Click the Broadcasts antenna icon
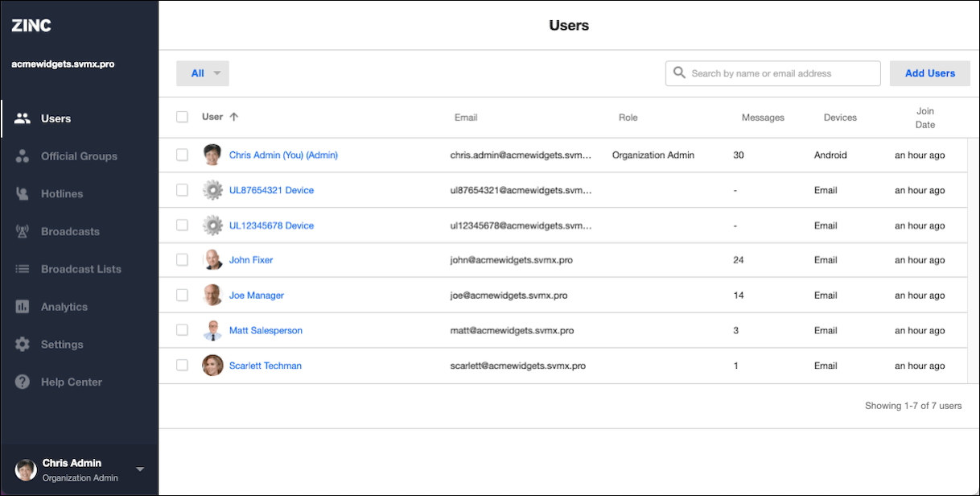 click(x=23, y=232)
